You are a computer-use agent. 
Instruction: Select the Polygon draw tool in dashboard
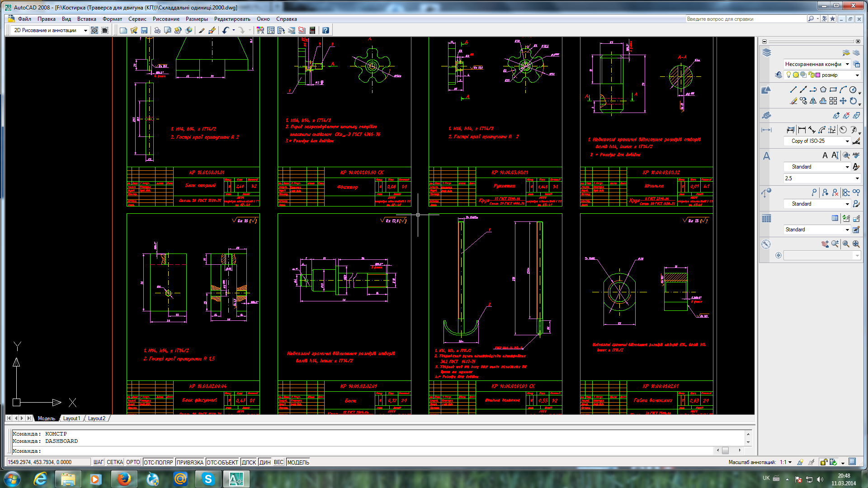[x=823, y=89]
